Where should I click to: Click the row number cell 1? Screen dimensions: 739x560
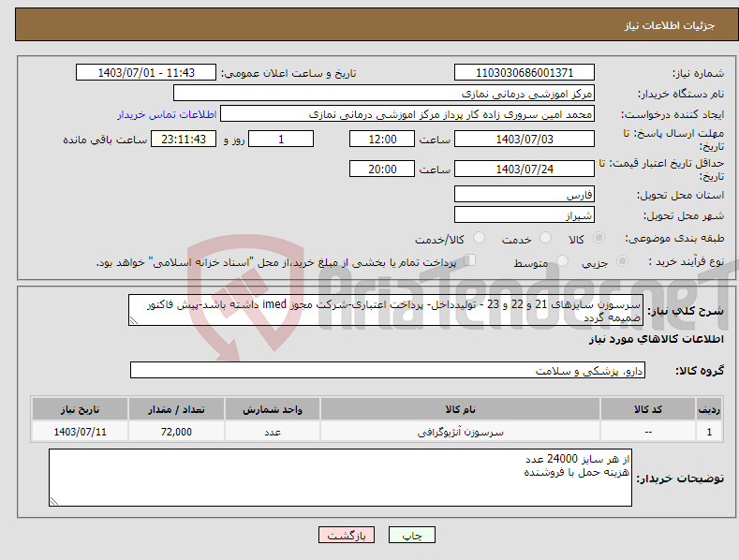pyautogui.click(x=709, y=432)
